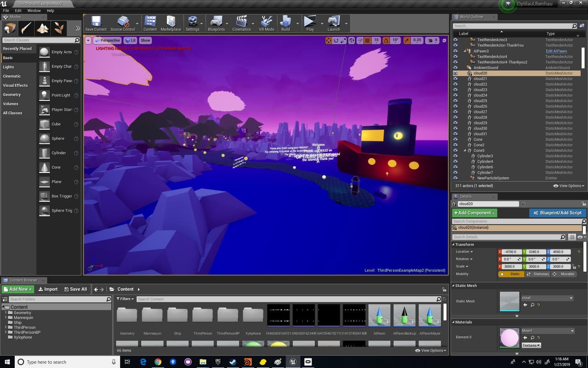Viewport: 588px width, 368px height.
Task: Hide AmbientSound actor via eye icon
Action: [455, 68]
